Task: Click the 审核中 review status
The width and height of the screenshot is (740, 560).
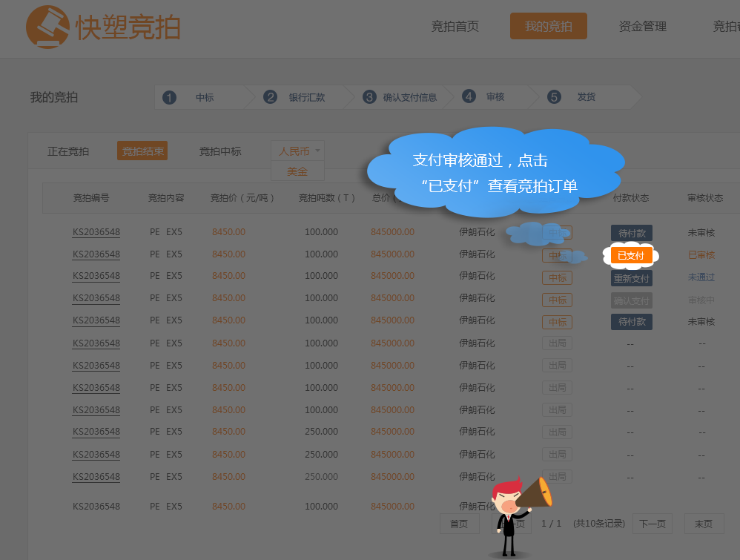Action: pyautogui.click(x=701, y=300)
